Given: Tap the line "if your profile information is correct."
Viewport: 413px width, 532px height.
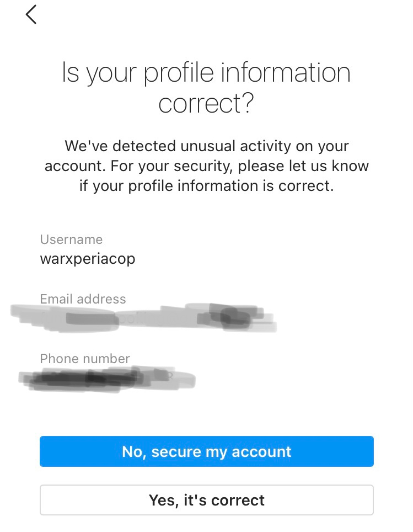Looking at the screenshot, I should [x=206, y=185].
